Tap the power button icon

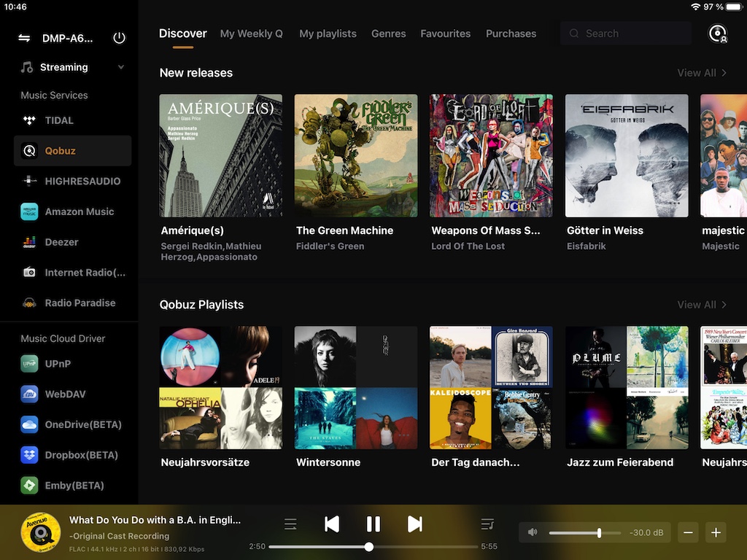(x=119, y=38)
